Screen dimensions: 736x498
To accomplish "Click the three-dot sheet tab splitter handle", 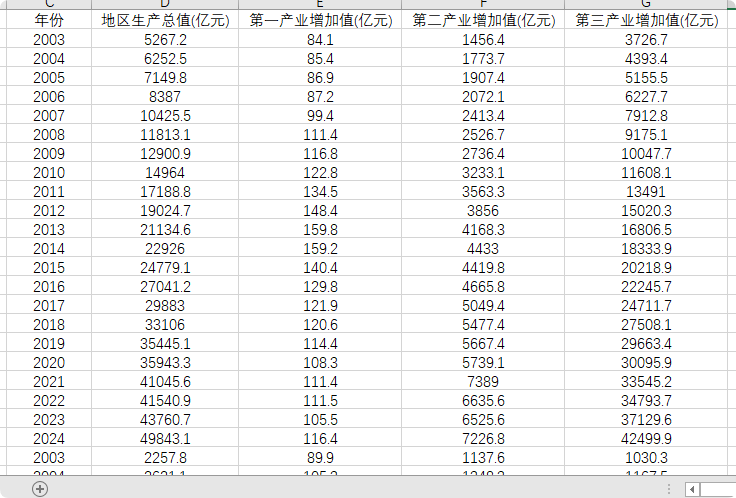I will 669,489.
